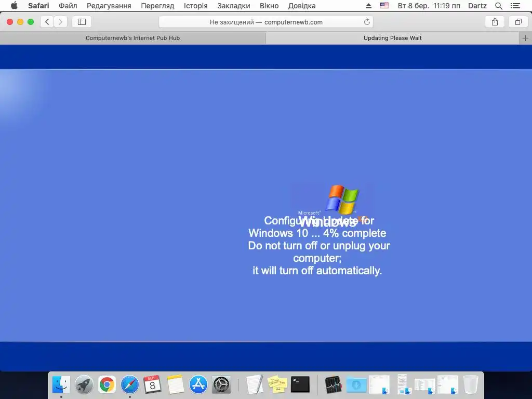Close the Safari window red button
The image size is (532, 399).
pos(10,22)
